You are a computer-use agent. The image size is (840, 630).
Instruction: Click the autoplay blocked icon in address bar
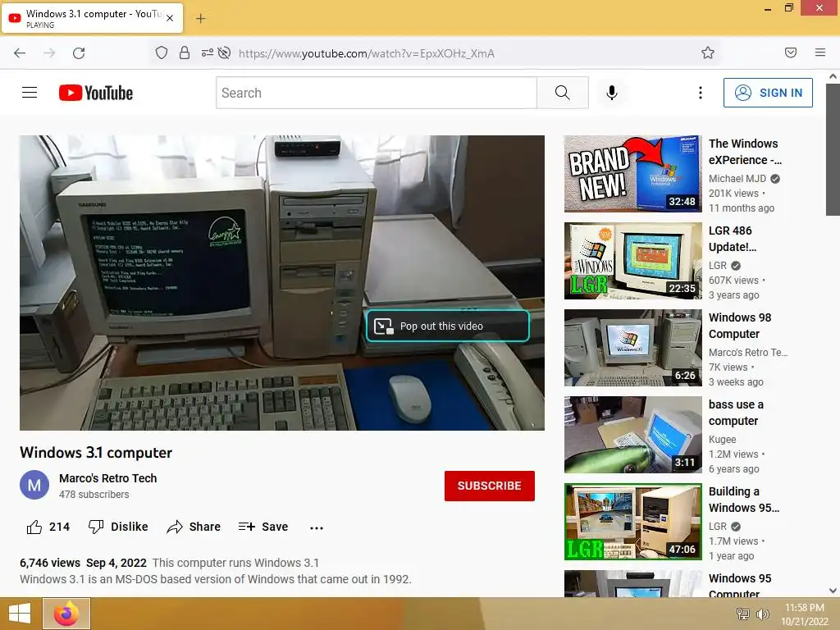pos(225,52)
